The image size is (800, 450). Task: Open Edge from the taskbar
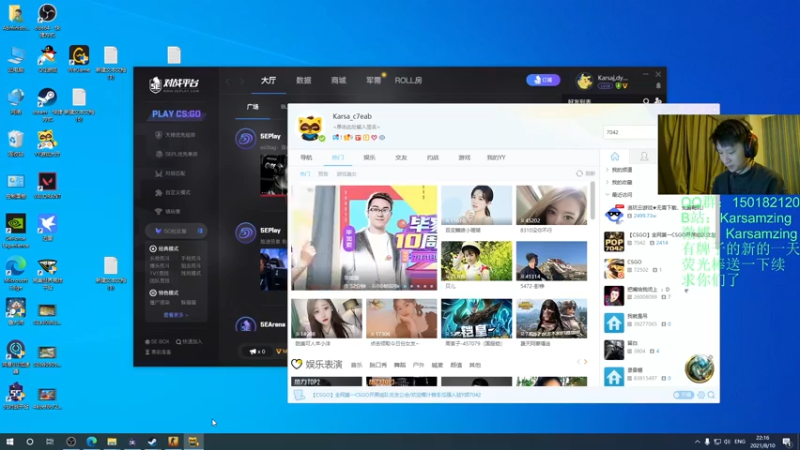(x=91, y=442)
